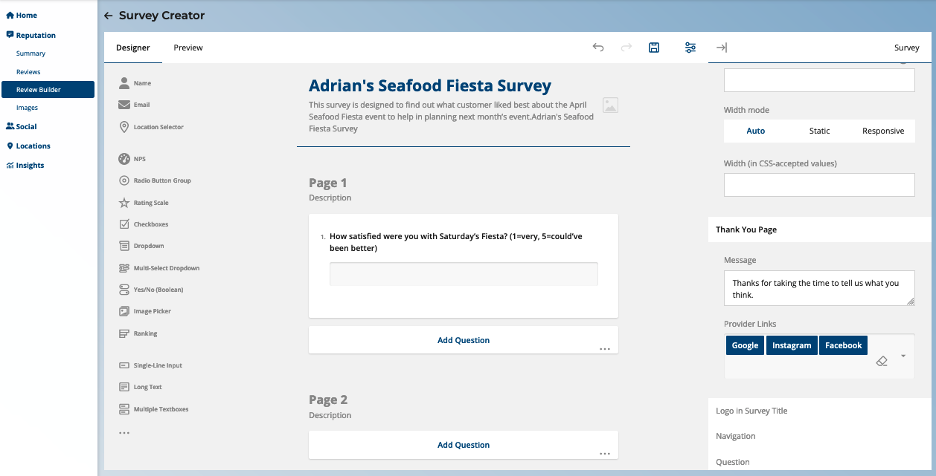Open the Provider Links dropdown arrow

point(904,356)
